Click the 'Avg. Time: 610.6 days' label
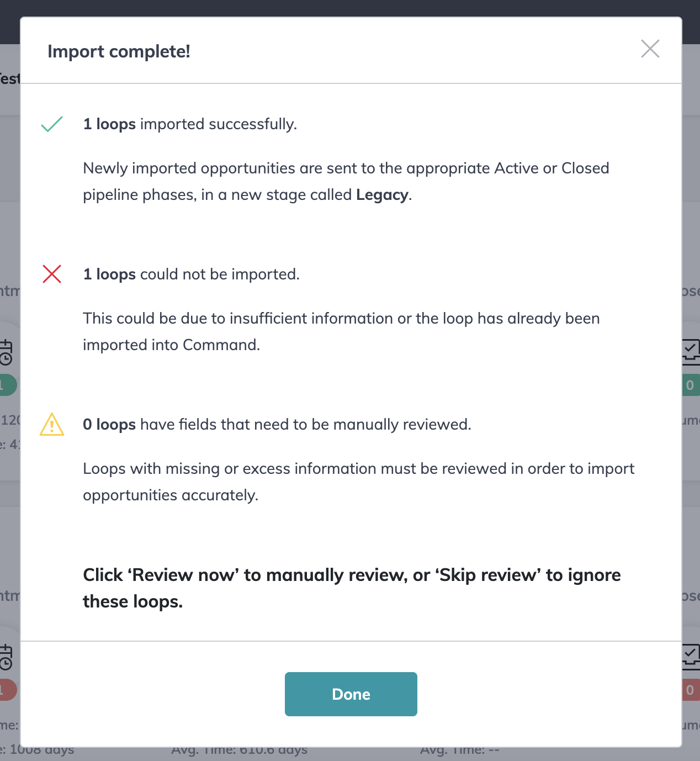Image resolution: width=700 pixels, height=761 pixels. [x=240, y=749]
